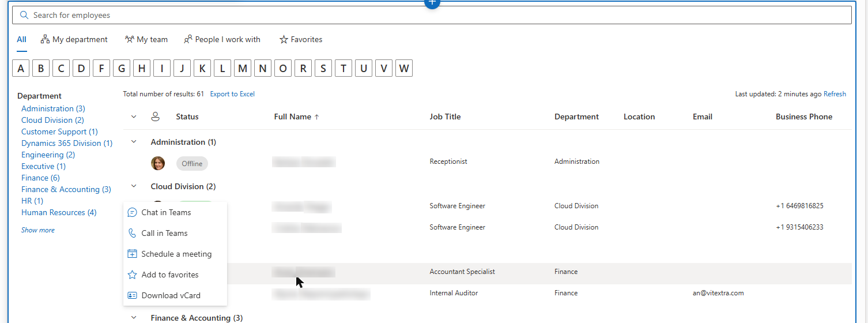This screenshot has width=868, height=323.
Task: Sort by the Full Name column header
Action: click(x=292, y=117)
